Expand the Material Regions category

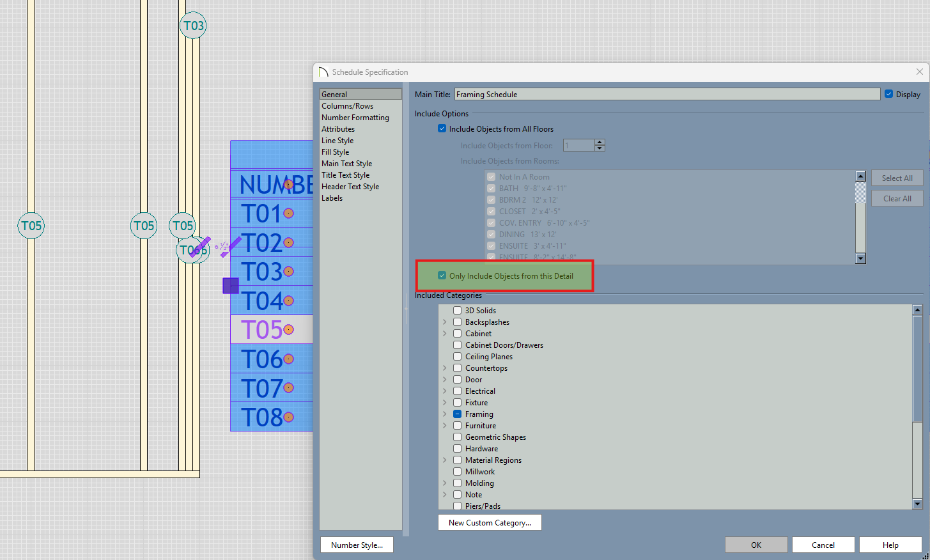[x=445, y=460]
